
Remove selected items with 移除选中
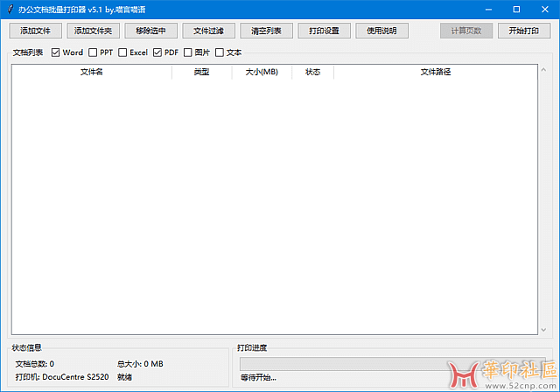[x=150, y=31]
